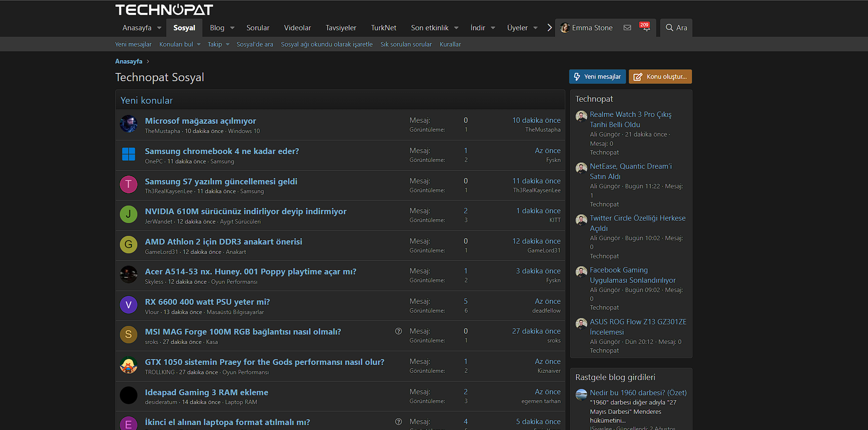Open article ASUS ROG Flow Z13 GZ301ZE İncelemesi
Viewport: 868px width, 430px height.
pyautogui.click(x=638, y=327)
